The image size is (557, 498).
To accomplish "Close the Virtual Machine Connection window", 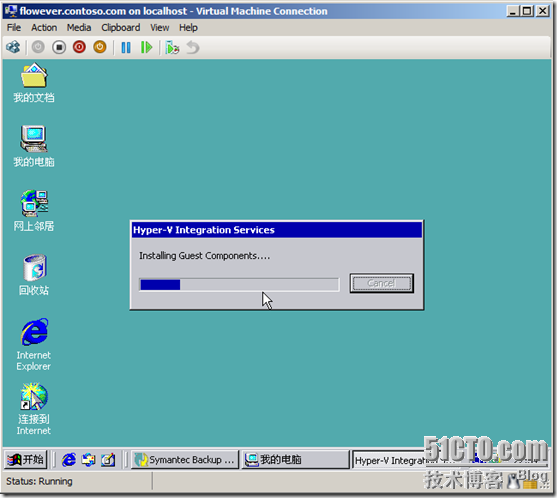I will point(542,11).
